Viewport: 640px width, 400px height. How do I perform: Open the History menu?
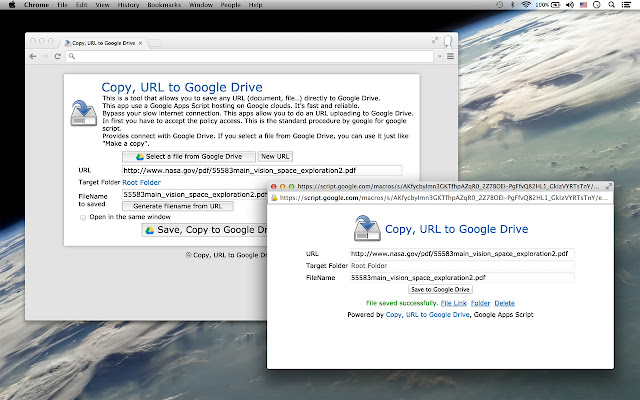tap(128, 5)
